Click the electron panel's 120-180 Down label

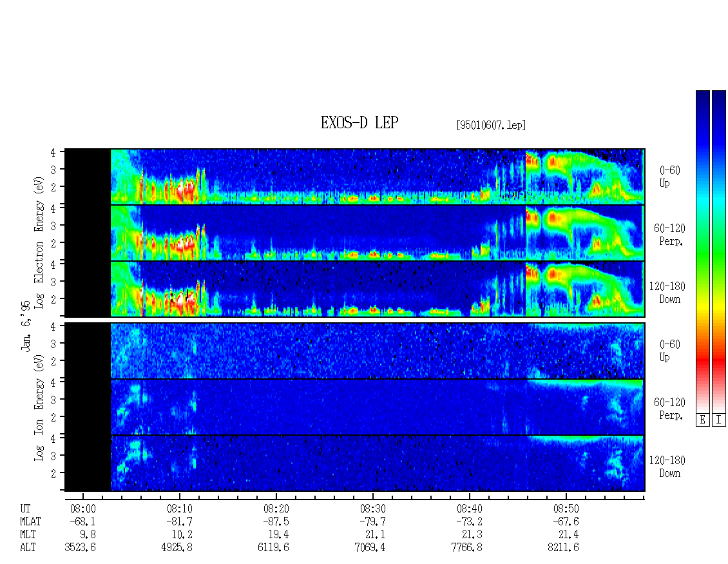tap(667, 293)
